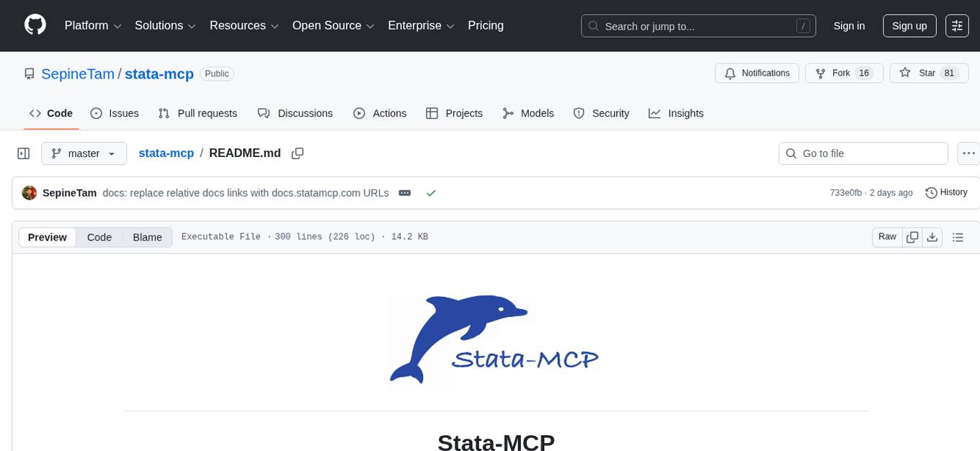980x451 pixels.
Task: Go to the Insights tab
Action: click(676, 113)
